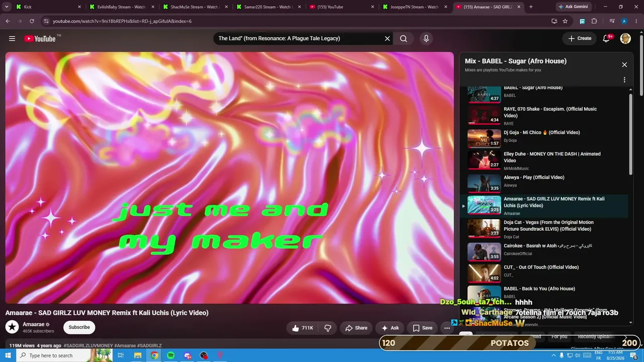The height and width of the screenshot is (362, 644).
Task: Open the #SADGIRLZLUVMONEY hashtag
Action: (89, 346)
